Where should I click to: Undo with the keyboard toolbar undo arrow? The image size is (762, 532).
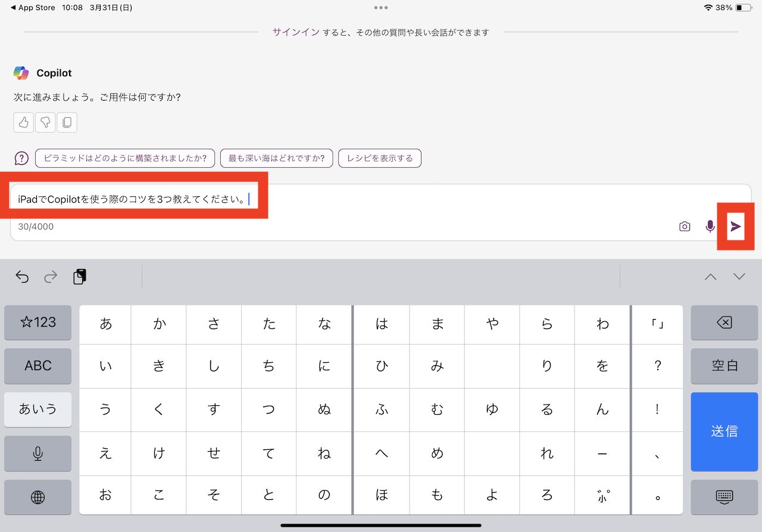pos(22,277)
